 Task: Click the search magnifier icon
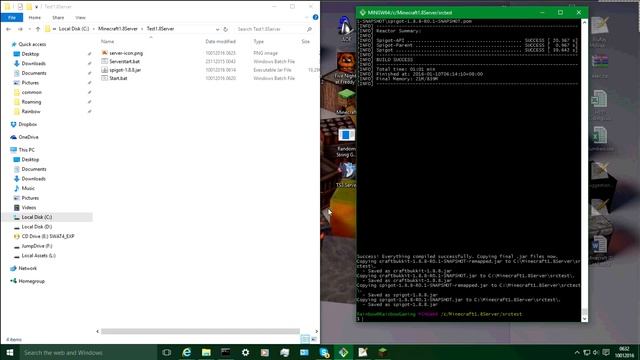click(x=309, y=29)
